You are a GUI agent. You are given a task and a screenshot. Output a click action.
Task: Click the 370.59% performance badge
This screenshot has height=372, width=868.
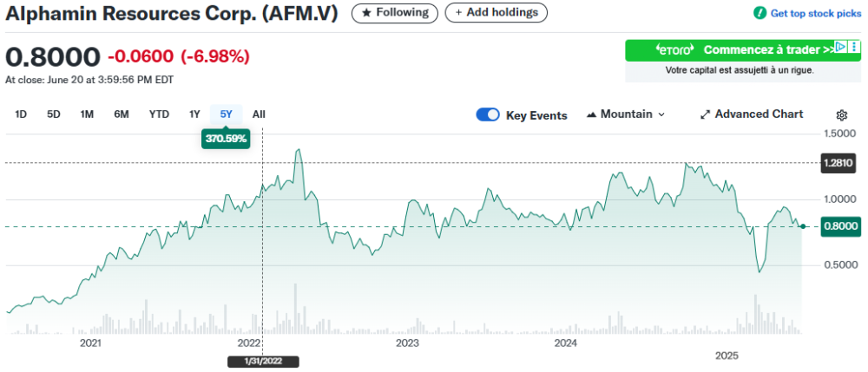[x=226, y=138]
